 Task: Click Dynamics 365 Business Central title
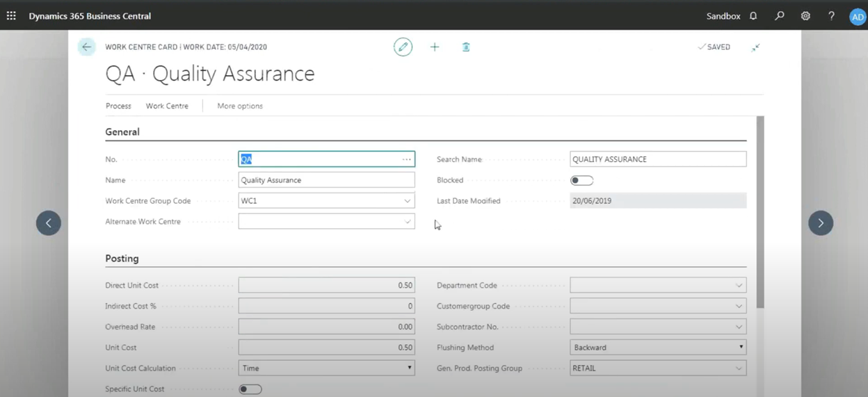pos(90,15)
